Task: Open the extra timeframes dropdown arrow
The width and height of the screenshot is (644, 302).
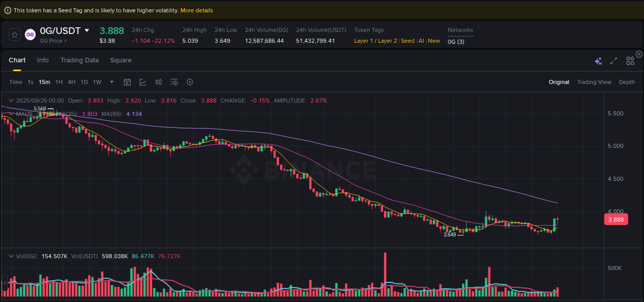Action: tap(111, 82)
